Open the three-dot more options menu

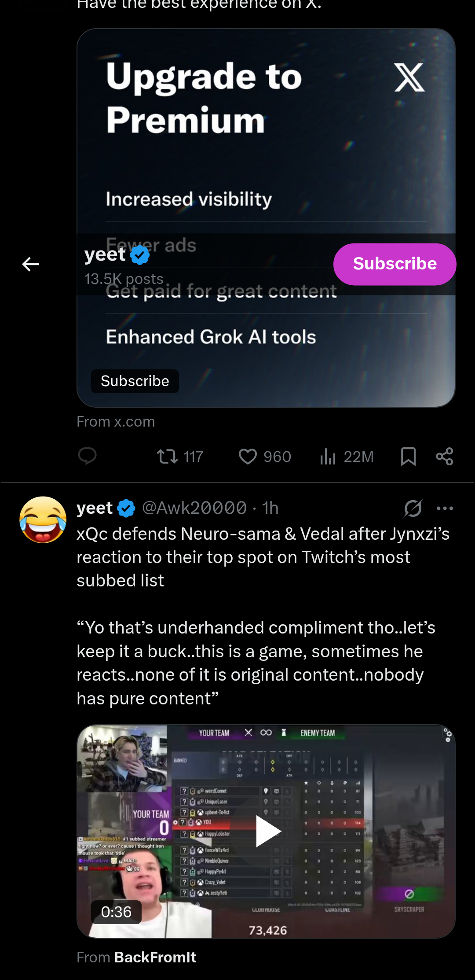tap(445, 508)
